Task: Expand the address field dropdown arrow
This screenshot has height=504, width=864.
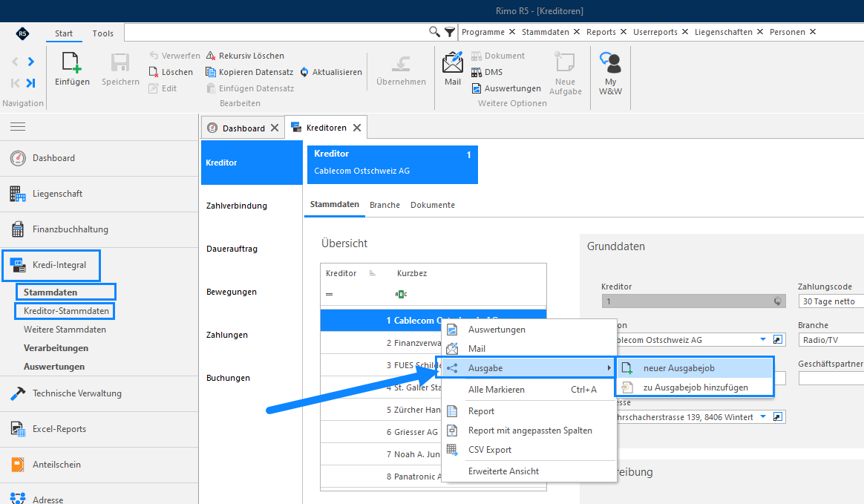Action: tap(763, 416)
